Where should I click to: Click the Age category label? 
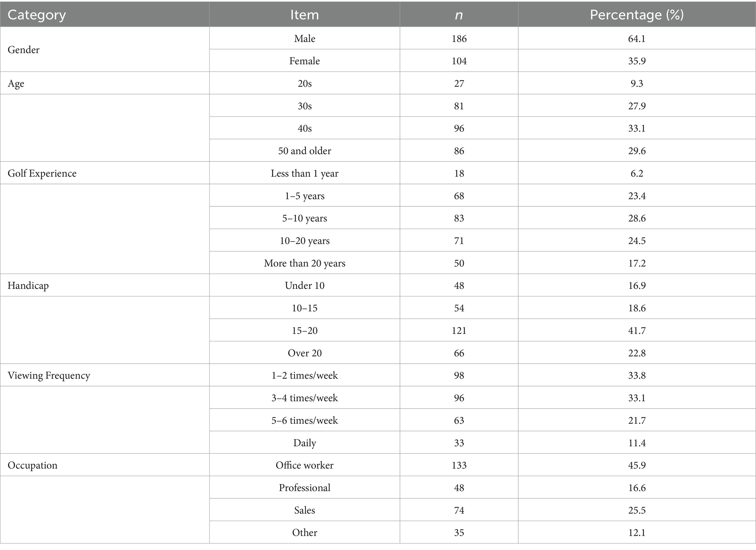point(16,83)
